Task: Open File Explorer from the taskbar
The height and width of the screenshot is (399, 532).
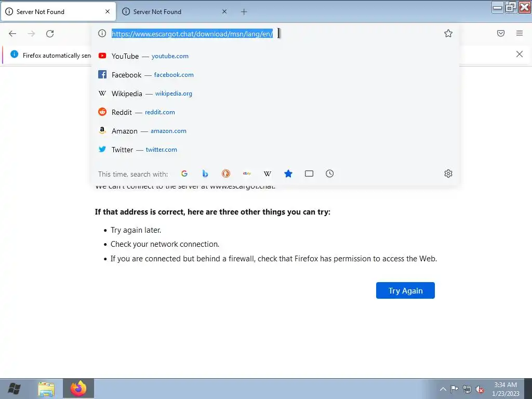Action: tap(46, 389)
